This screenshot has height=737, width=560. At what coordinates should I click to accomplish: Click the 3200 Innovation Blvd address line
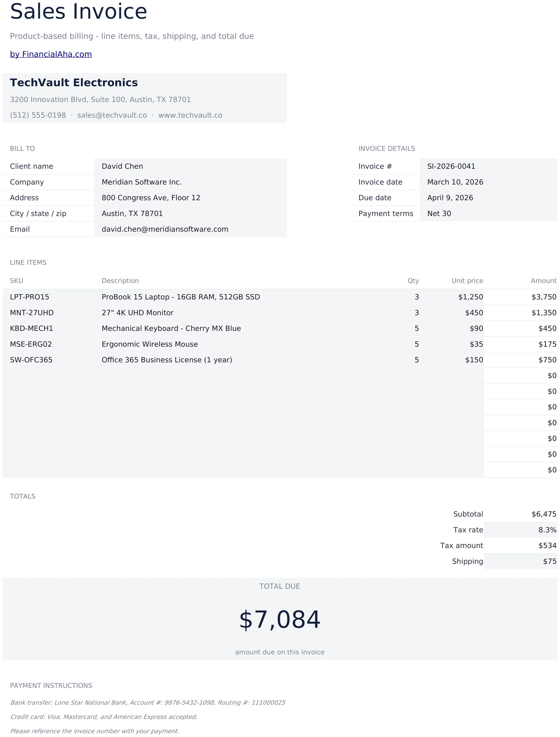point(100,100)
